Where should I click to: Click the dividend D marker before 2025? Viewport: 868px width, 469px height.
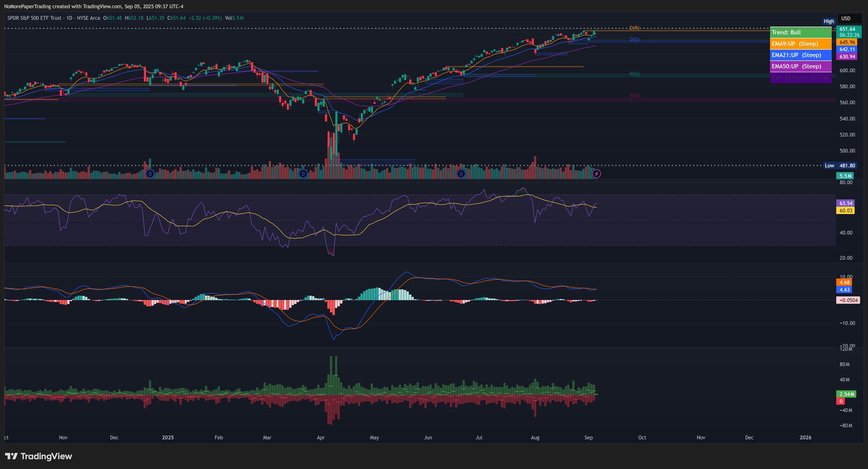(x=150, y=174)
